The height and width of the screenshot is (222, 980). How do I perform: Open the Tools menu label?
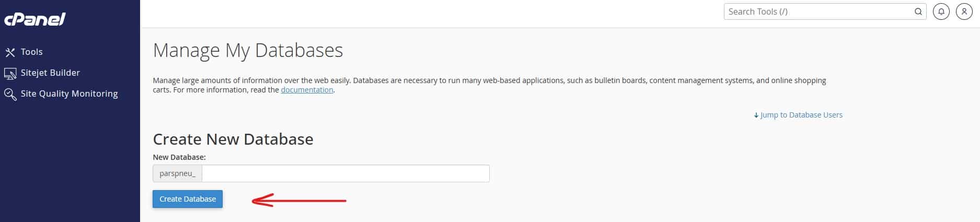click(x=32, y=52)
